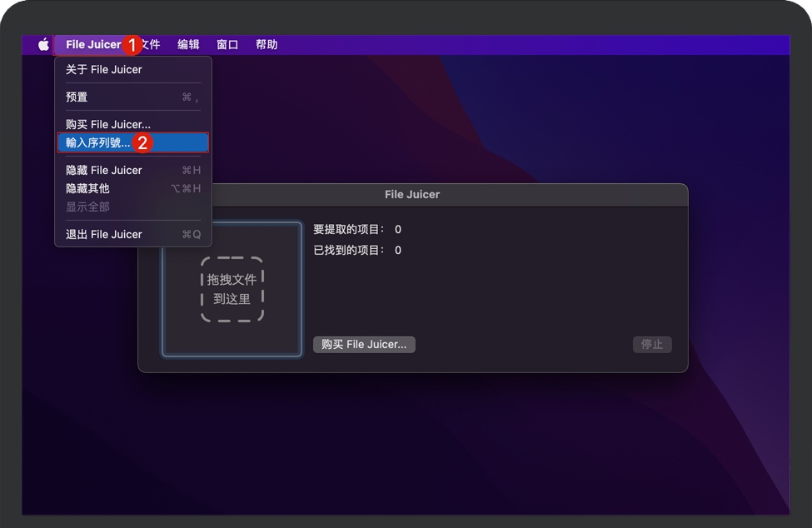The height and width of the screenshot is (528, 812).
Task: Choose 退出 File Juicer to quit
Action: [133, 235]
